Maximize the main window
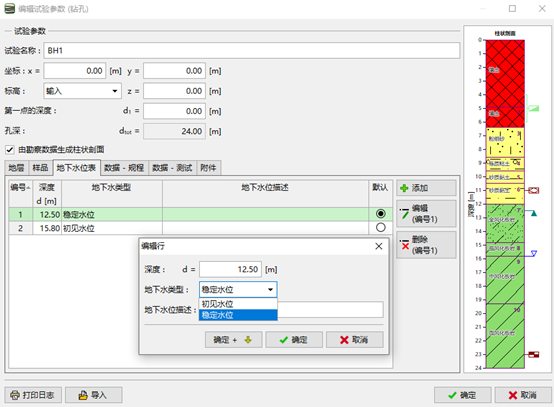554x407 pixels. [x=512, y=8]
